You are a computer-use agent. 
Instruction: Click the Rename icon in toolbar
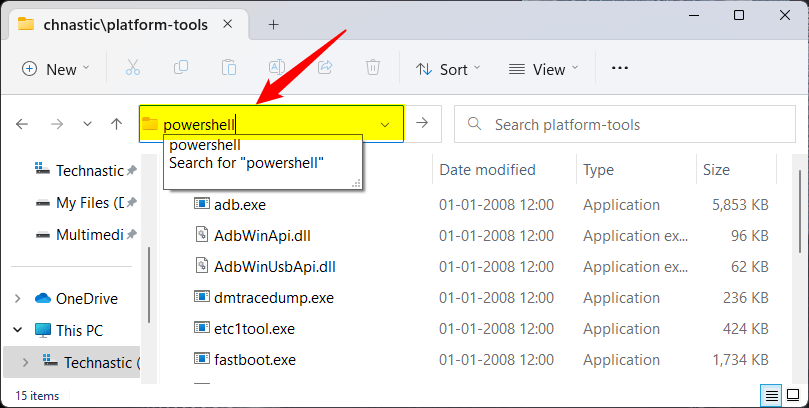click(x=277, y=69)
